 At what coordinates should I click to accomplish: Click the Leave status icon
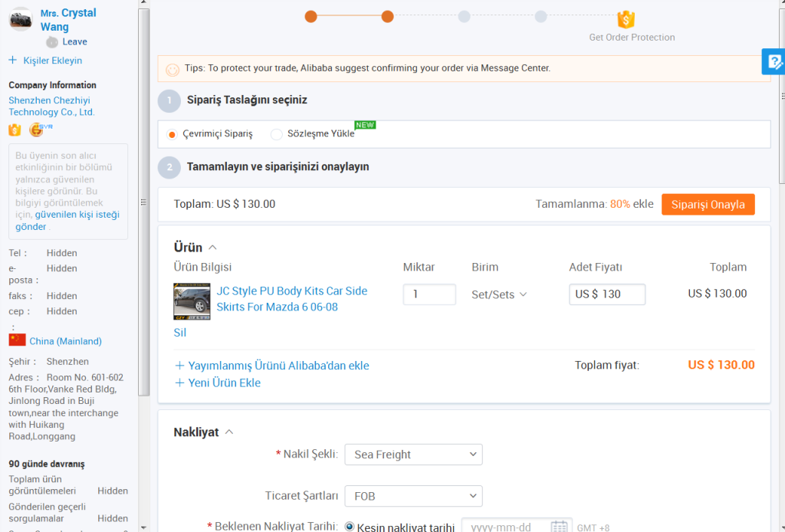[x=51, y=42]
